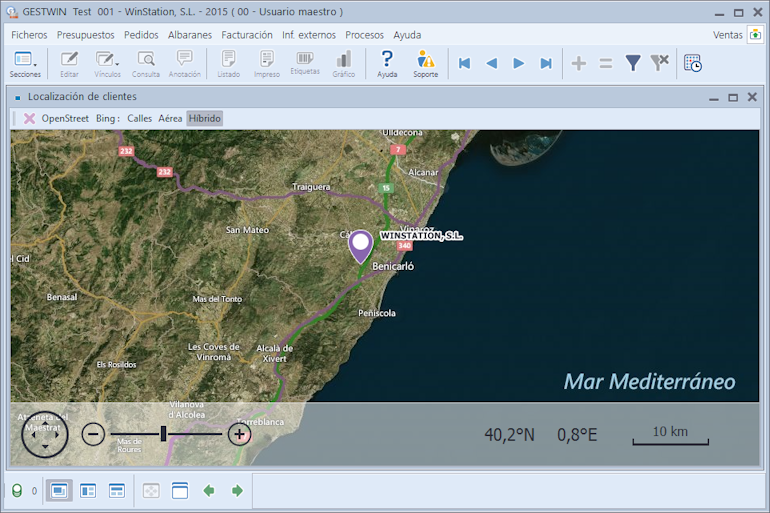Click the Ventas module icon at top right
The width and height of the screenshot is (770, 513).
click(755, 35)
